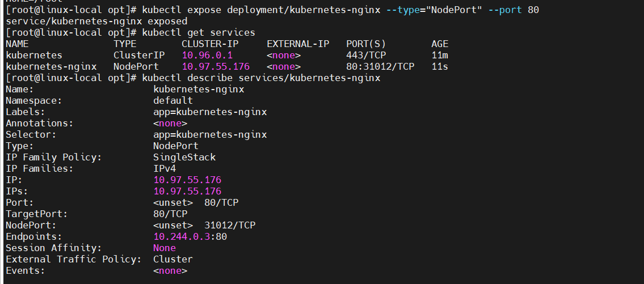Click the 'Namespace:' label
Viewport: 644px width, 284px height.
click(33, 100)
